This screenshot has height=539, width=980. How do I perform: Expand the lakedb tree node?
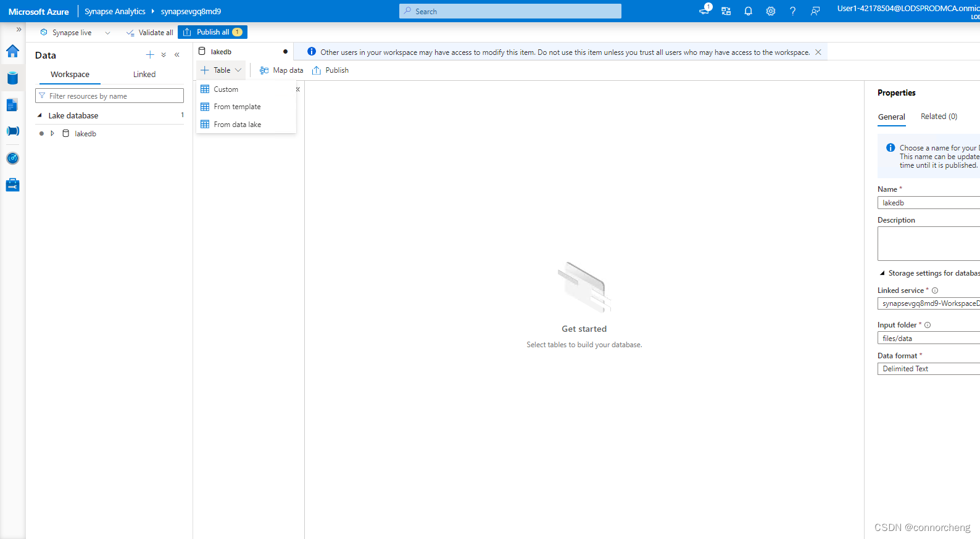click(x=52, y=133)
